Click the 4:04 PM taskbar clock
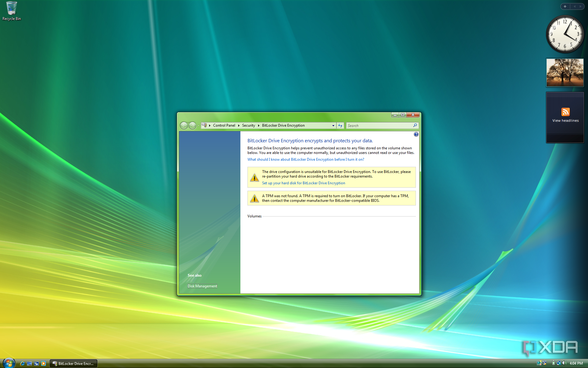 [576, 363]
